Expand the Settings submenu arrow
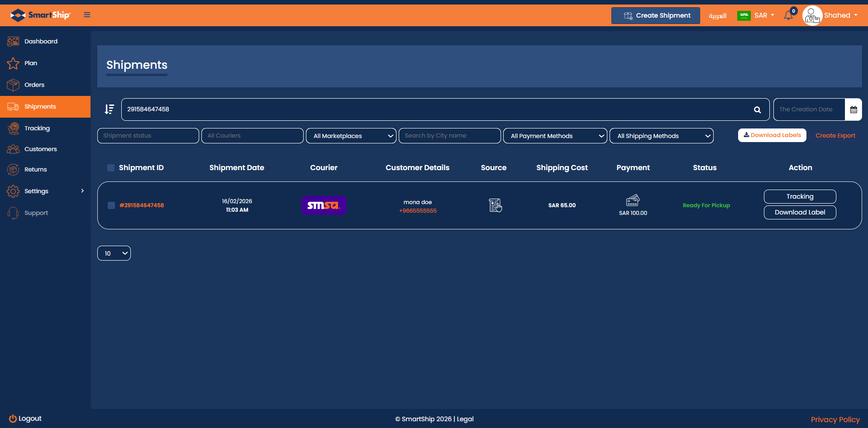 point(82,191)
